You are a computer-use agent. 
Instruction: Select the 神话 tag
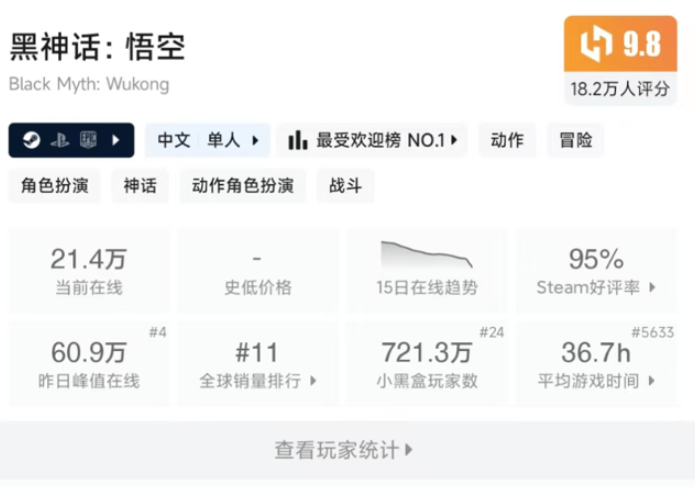pos(140,185)
